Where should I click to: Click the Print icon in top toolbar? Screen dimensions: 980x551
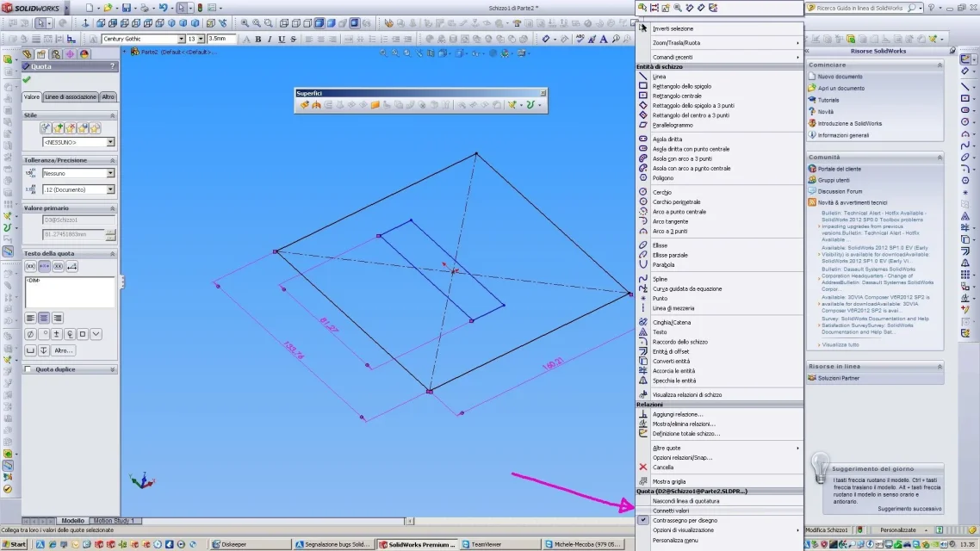pos(145,8)
